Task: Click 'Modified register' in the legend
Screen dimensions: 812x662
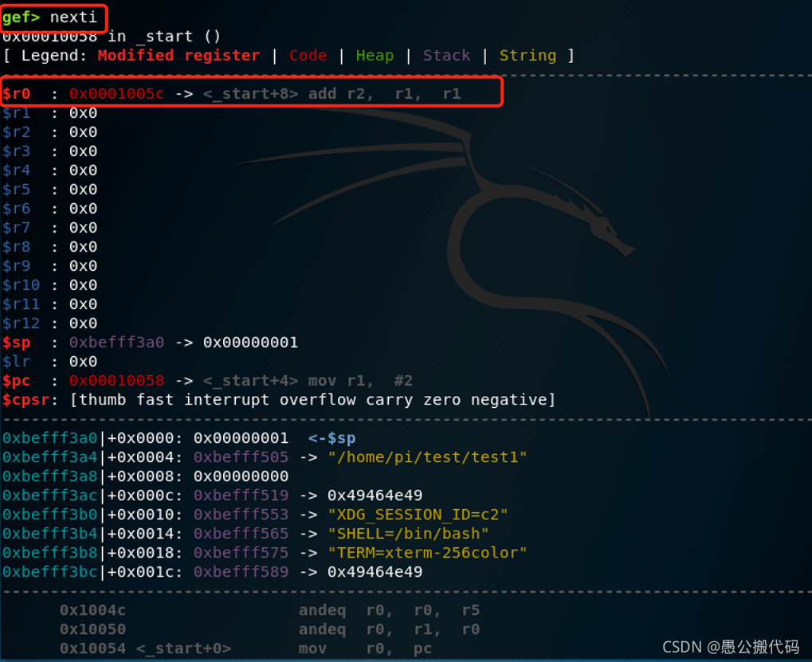Action: pyautogui.click(x=178, y=56)
